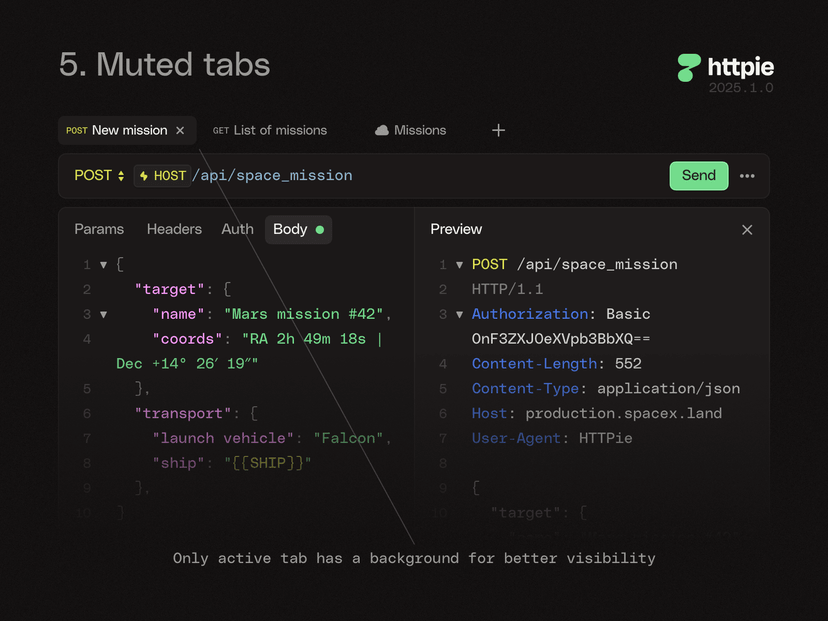The height and width of the screenshot is (621, 828).
Task: Close the Preview panel
Action: [747, 229]
